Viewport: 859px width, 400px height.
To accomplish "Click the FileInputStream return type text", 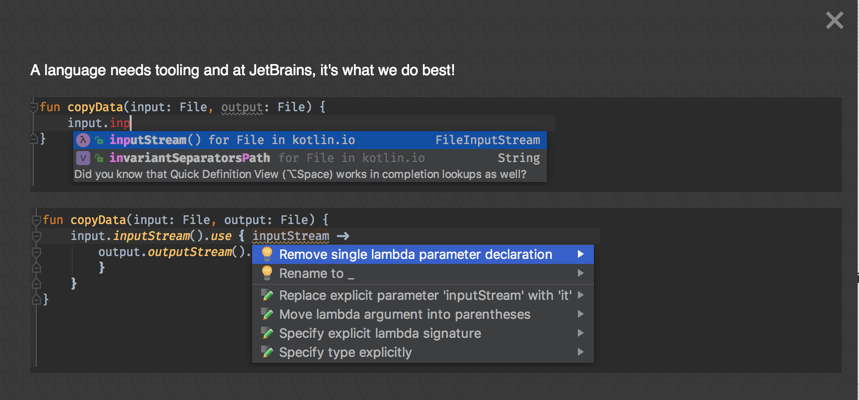I will 488,140.
